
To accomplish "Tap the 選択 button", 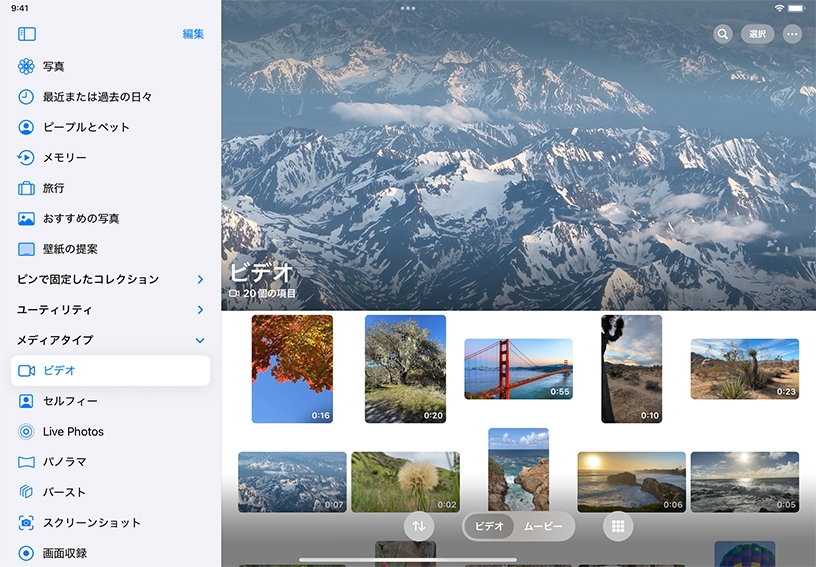I will (x=757, y=34).
